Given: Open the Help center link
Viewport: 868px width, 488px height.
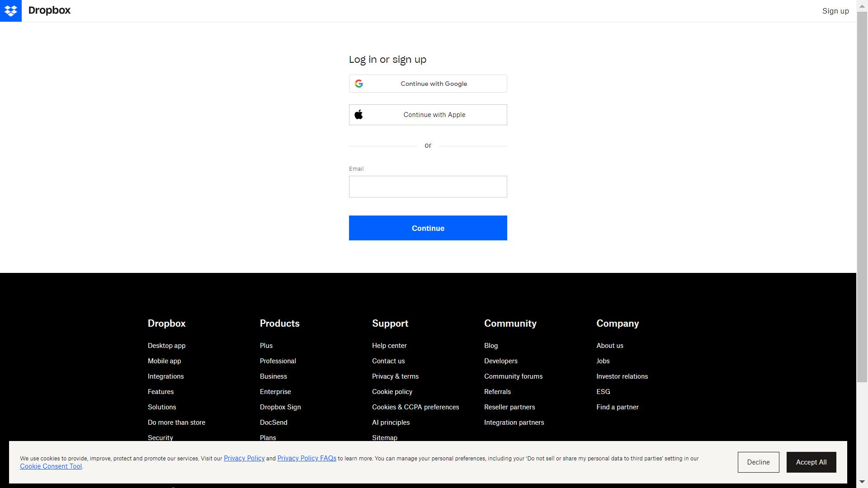Looking at the screenshot, I should tap(389, 346).
